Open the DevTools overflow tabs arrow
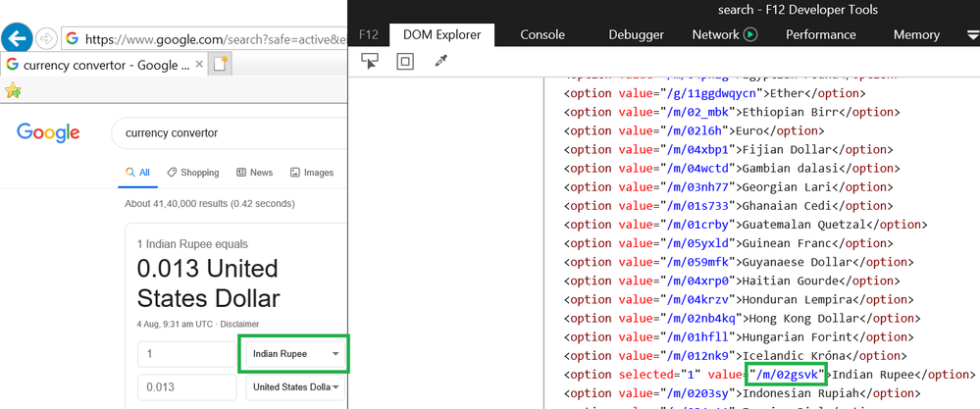Viewport: 980px width, 409px height. pyautogui.click(x=972, y=35)
